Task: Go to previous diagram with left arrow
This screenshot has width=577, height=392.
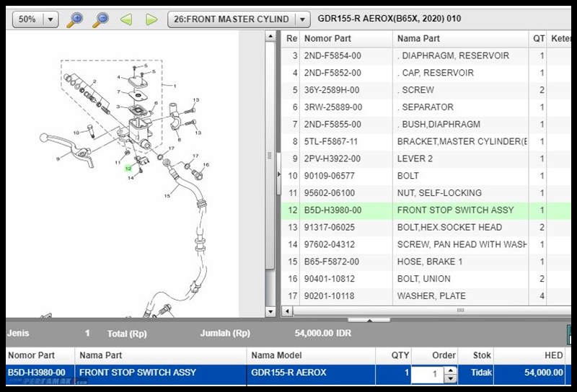Action: click(126, 19)
